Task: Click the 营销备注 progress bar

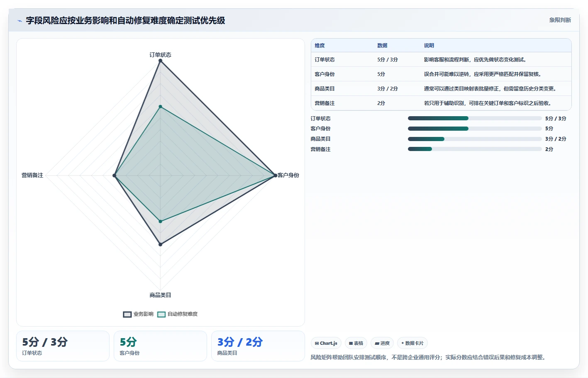Action: point(475,149)
